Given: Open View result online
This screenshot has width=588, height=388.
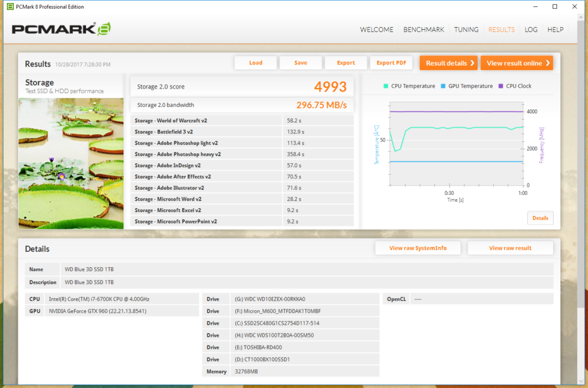Looking at the screenshot, I should (x=516, y=63).
